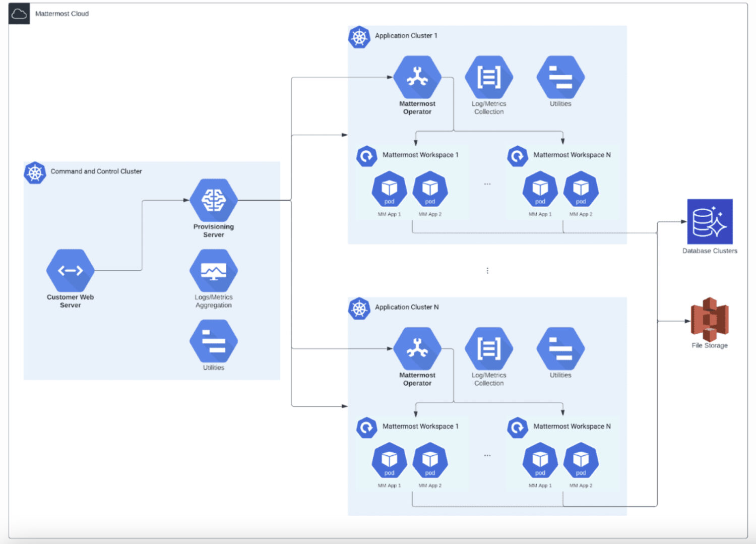Click the 'Provisioning Server' label
Screen dimensions: 756x544
point(214,231)
